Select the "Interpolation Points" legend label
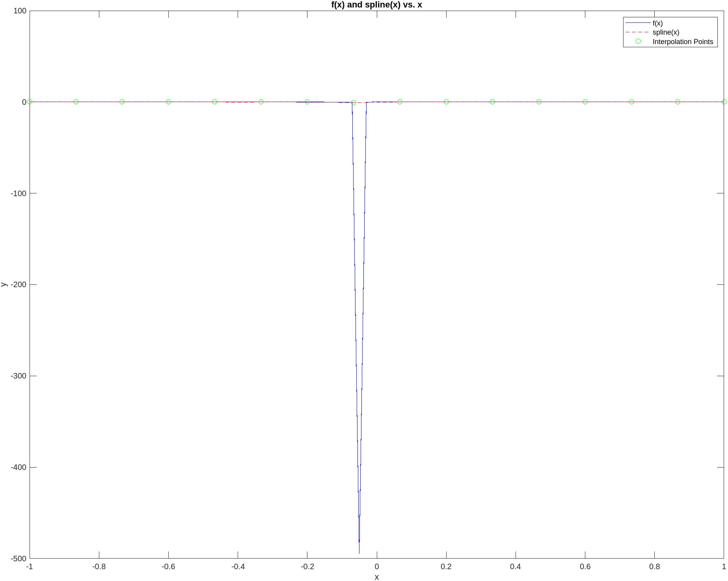Viewport: 728px width, 581px height. (x=683, y=42)
